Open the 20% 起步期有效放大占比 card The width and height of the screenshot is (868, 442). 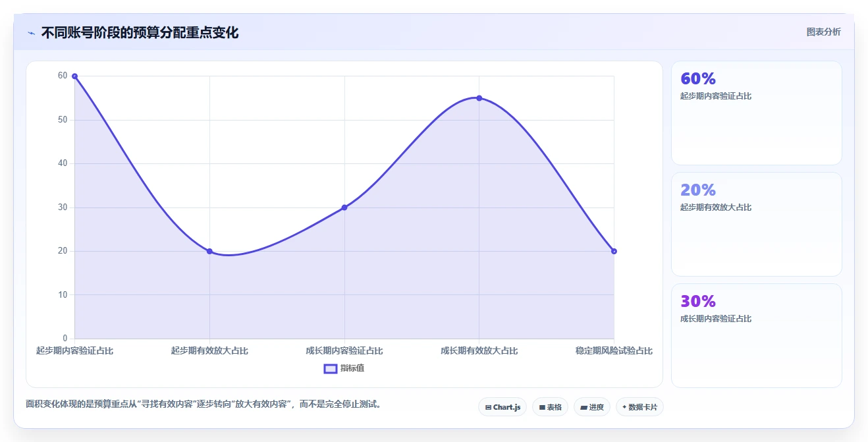(x=756, y=224)
